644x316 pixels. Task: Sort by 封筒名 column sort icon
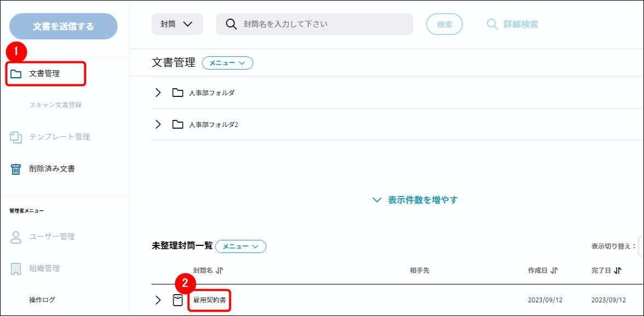220,271
